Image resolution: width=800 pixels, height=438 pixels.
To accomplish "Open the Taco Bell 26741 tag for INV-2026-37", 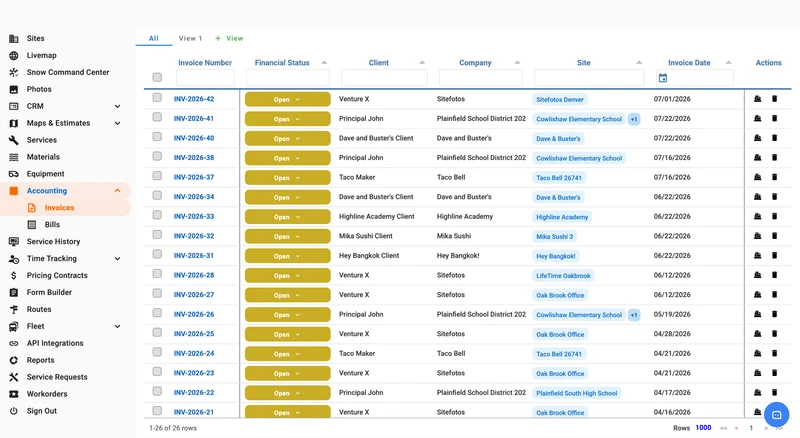I will 559,178.
